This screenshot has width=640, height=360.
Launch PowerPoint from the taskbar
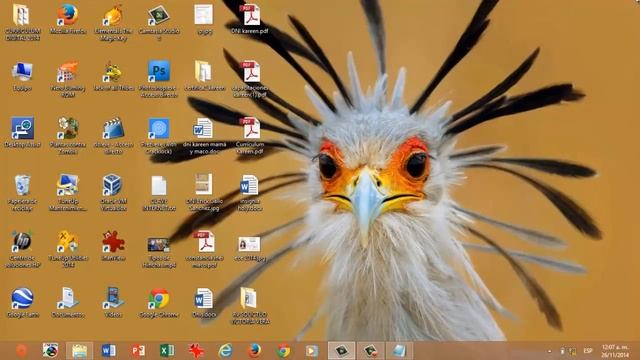click(138, 351)
